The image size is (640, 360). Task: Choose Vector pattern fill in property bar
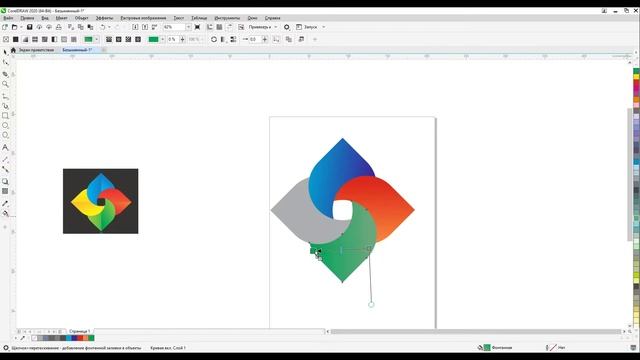point(35,39)
